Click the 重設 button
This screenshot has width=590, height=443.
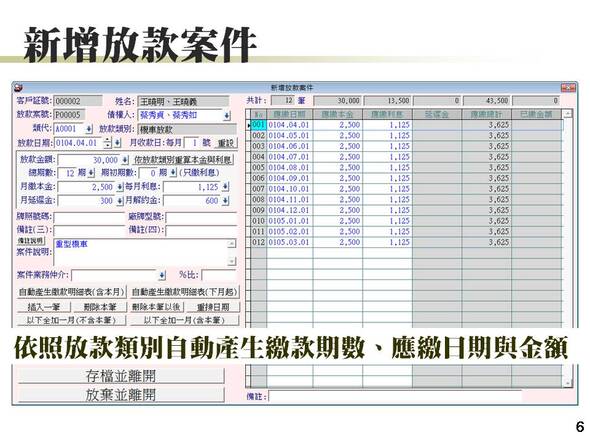[226, 143]
